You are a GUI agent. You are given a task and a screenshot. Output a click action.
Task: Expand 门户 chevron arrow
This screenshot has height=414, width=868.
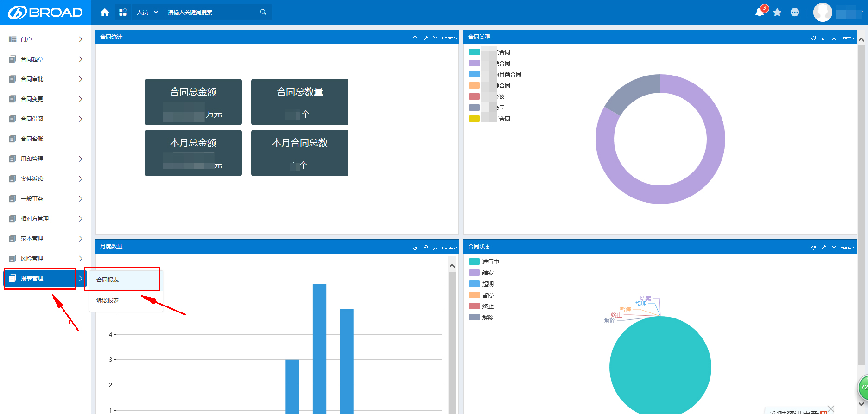click(x=81, y=39)
